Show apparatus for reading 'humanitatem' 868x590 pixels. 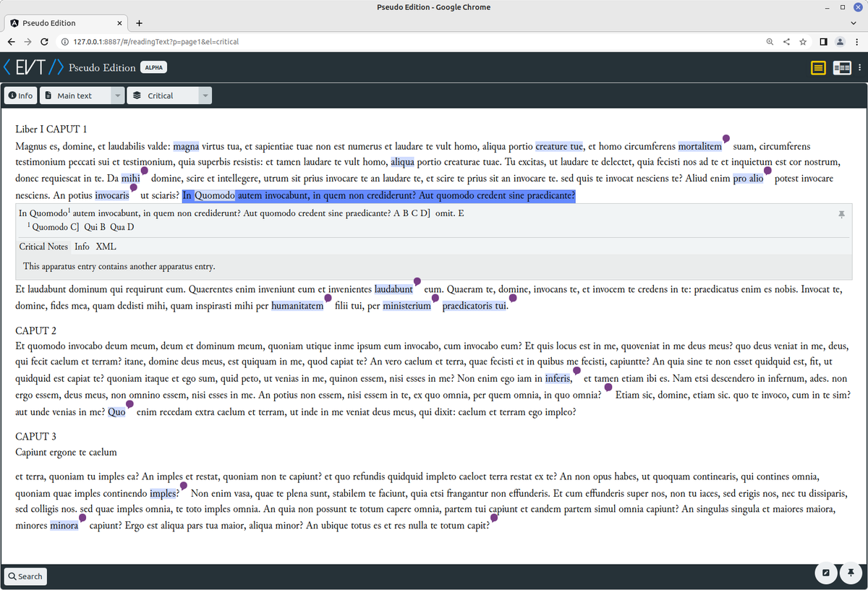(297, 306)
